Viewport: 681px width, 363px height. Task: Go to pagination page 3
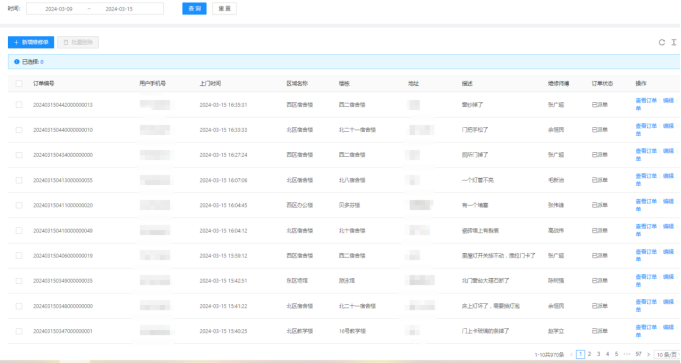click(598, 354)
